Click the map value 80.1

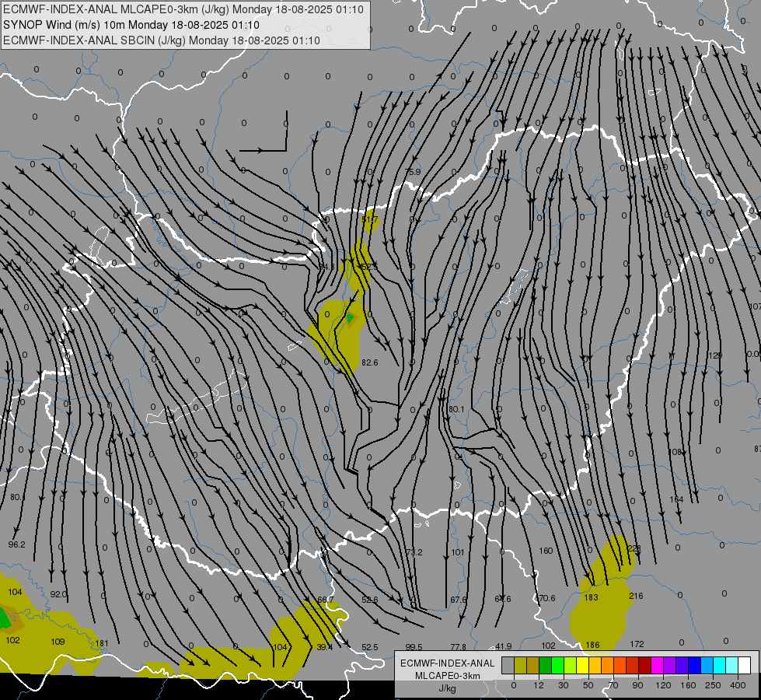(456, 409)
